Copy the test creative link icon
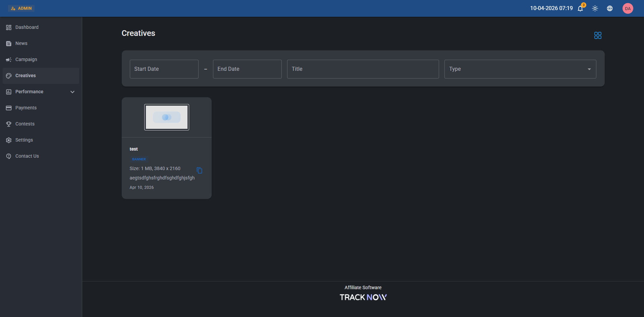The height and width of the screenshot is (317, 644). 200,170
